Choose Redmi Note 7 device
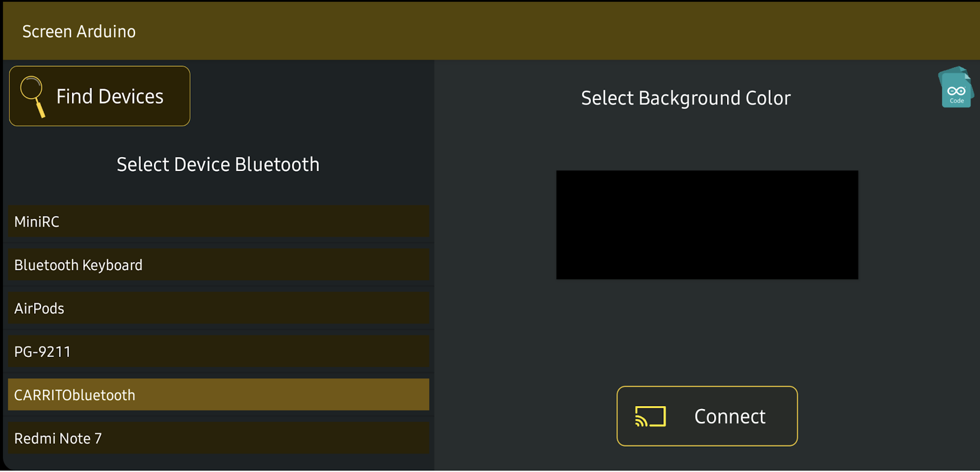The height and width of the screenshot is (472, 980). (218, 438)
